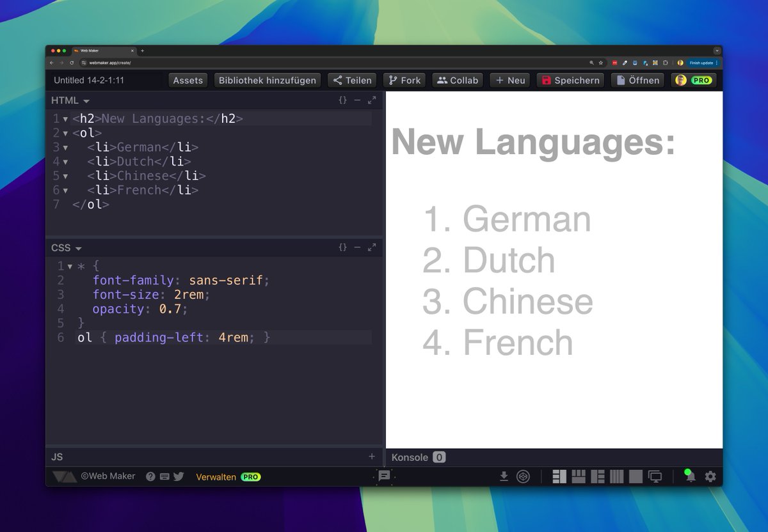Screen dimensions: 768x532
Task: Share the creation via Teilen
Action: click(x=352, y=80)
